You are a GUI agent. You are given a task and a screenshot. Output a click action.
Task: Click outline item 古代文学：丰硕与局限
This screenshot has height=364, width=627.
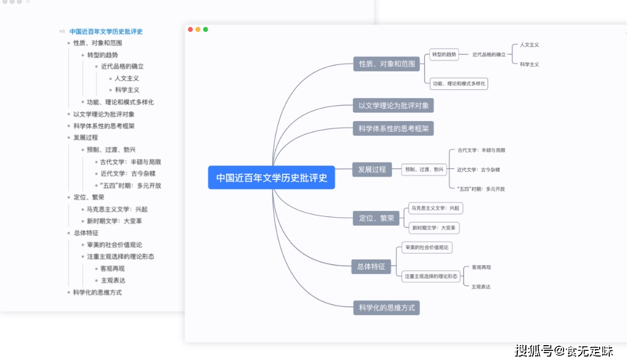click(x=130, y=162)
